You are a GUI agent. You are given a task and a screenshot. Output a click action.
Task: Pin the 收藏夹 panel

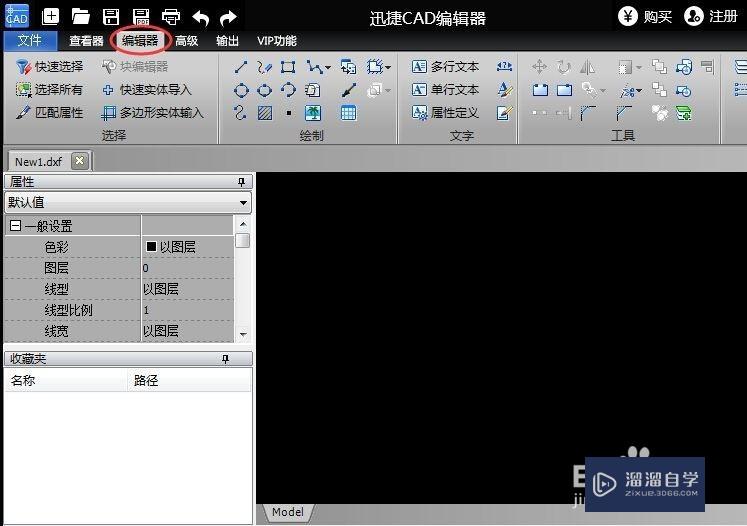tap(225, 358)
